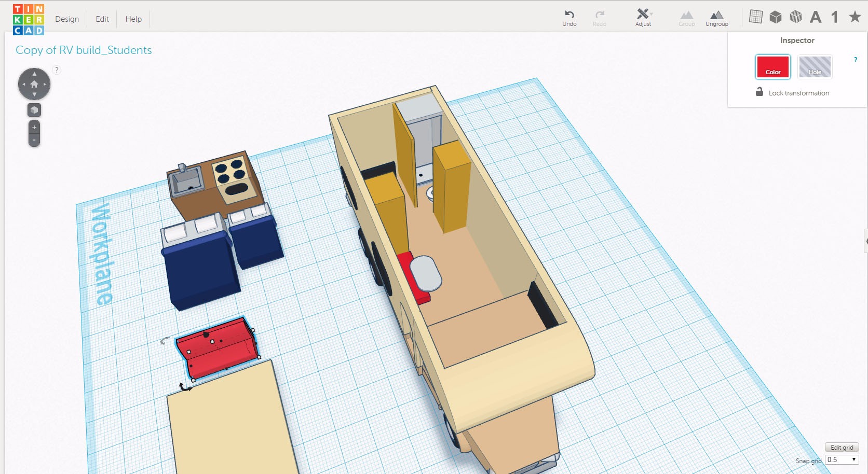Image resolution: width=868 pixels, height=474 pixels.
Task: Ungroup the selected shapes
Action: (x=716, y=18)
